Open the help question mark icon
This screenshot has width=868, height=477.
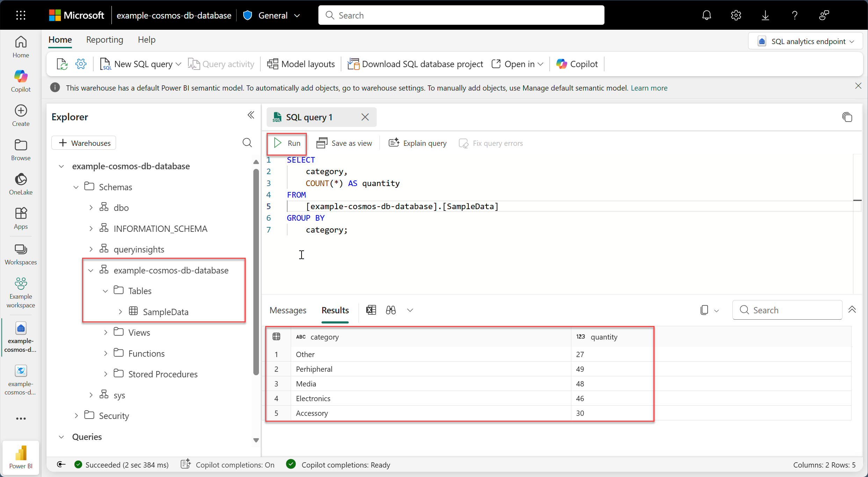(795, 15)
